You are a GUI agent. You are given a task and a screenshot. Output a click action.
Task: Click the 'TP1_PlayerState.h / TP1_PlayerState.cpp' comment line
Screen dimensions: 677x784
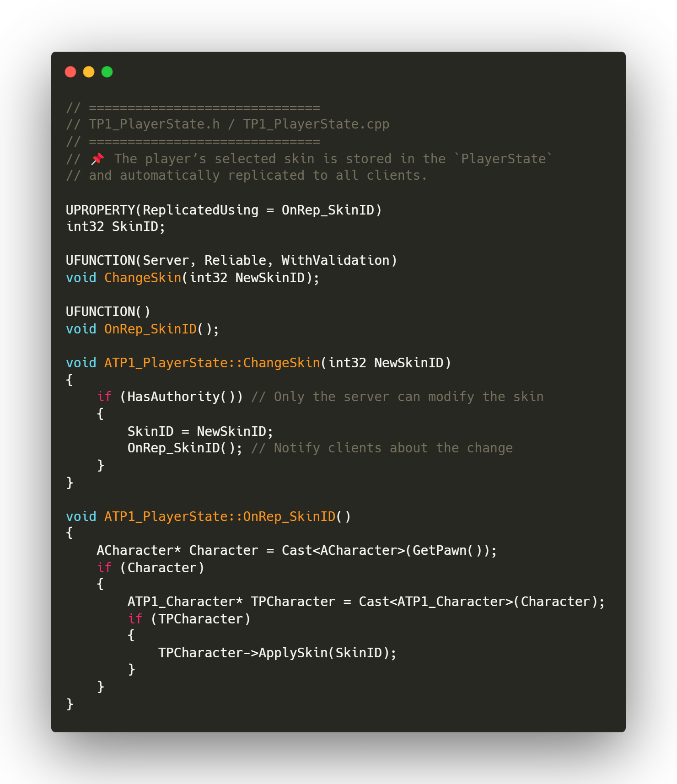click(228, 124)
